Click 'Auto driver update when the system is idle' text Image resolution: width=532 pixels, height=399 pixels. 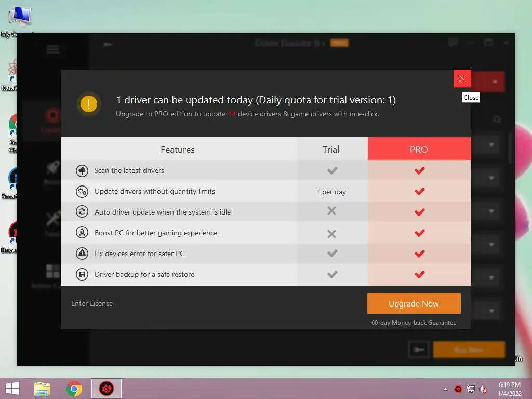pos(163,212)
